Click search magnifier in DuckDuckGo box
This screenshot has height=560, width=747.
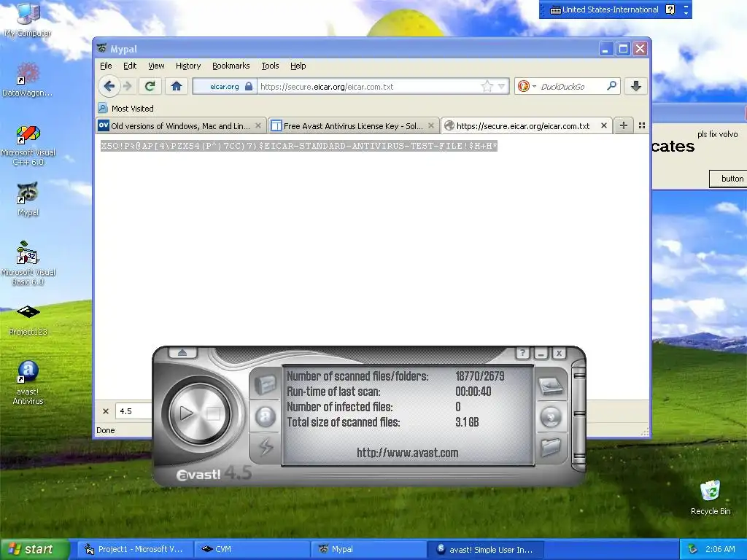click(612, 86)
